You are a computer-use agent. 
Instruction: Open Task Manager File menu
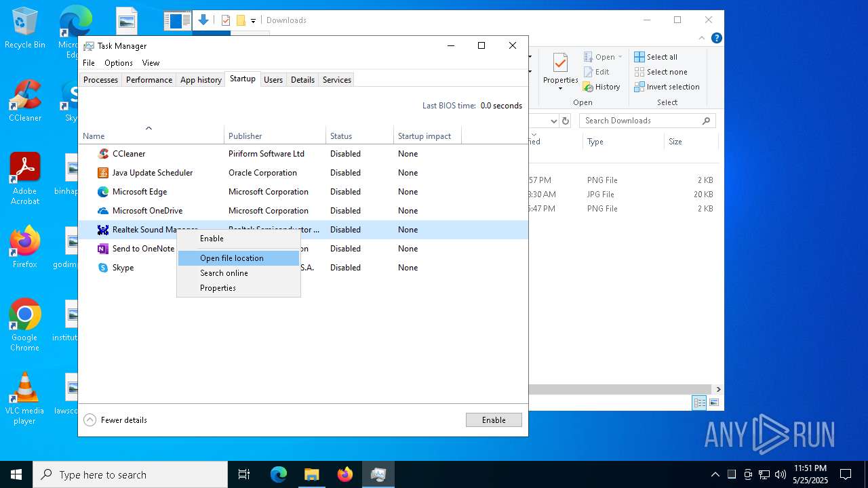click(89, 63)
